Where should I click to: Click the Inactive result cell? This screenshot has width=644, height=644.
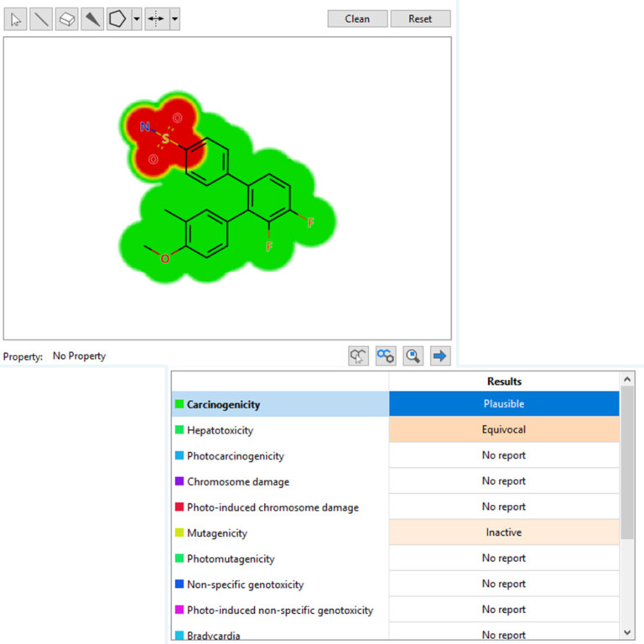coord(504,532)
